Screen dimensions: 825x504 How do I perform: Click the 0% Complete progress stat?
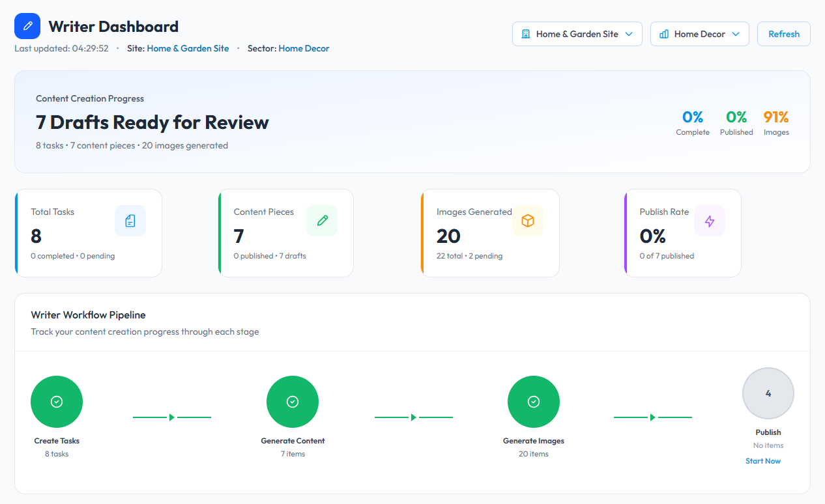[x=693, y=117]
